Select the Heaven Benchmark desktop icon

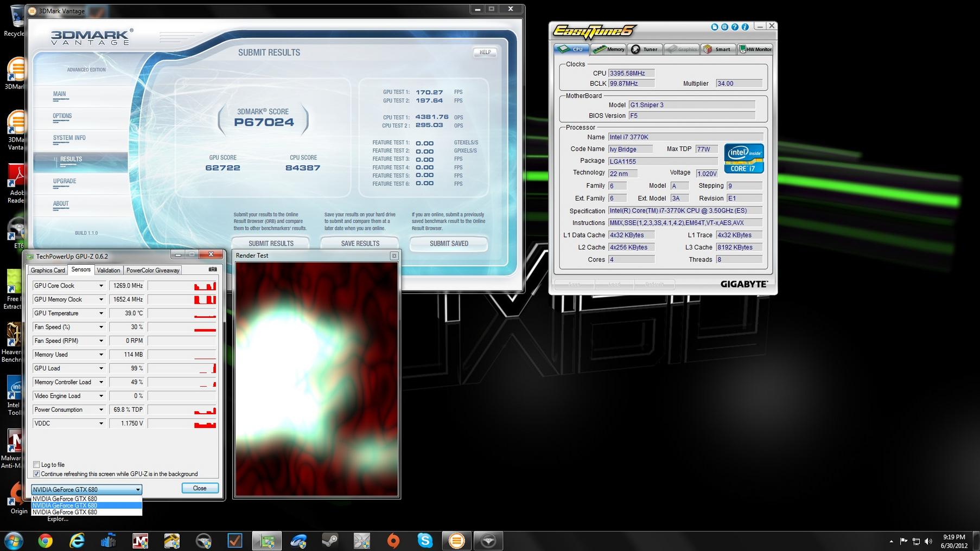(x=12, y=342)
